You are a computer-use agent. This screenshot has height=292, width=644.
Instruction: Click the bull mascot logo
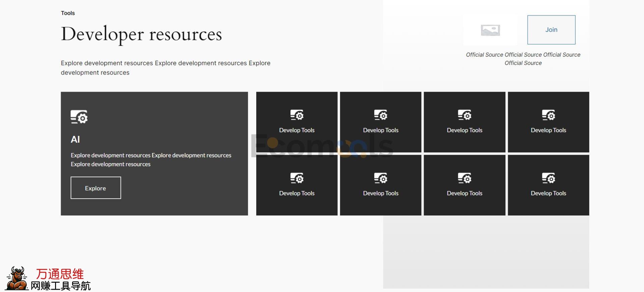tap(17, 278)
